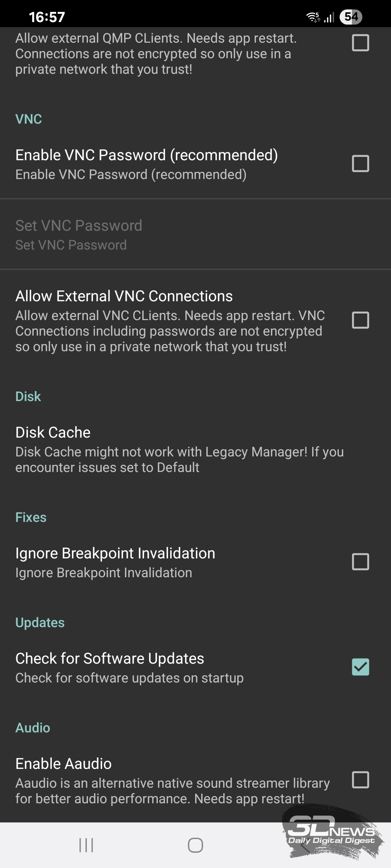Tap the Wi-Fi status icon

313,17
